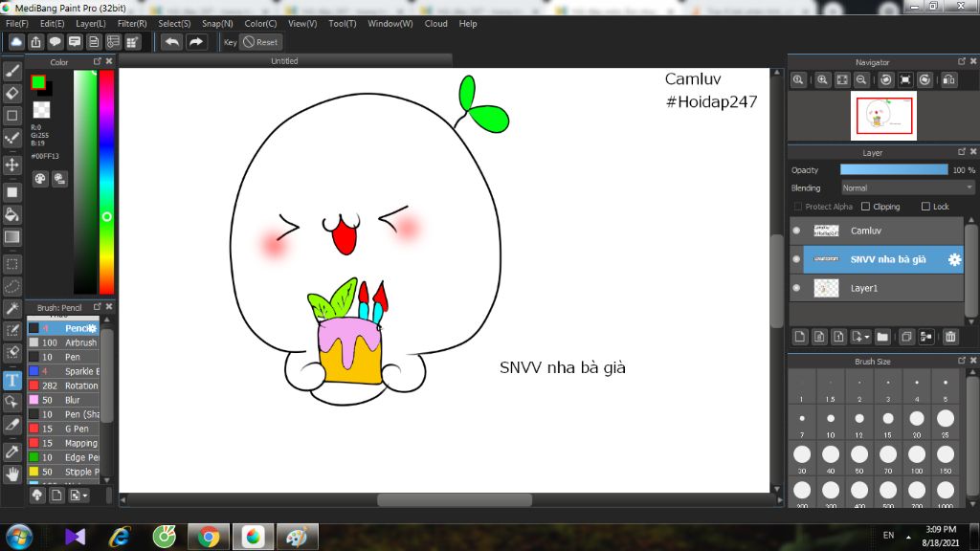980x551 pixels.
Task: Open the Cloud menu
Action: [435, 24]
